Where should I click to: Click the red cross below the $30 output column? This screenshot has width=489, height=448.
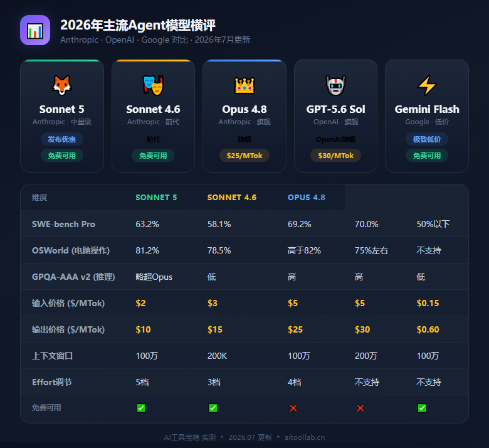(360, 408)
